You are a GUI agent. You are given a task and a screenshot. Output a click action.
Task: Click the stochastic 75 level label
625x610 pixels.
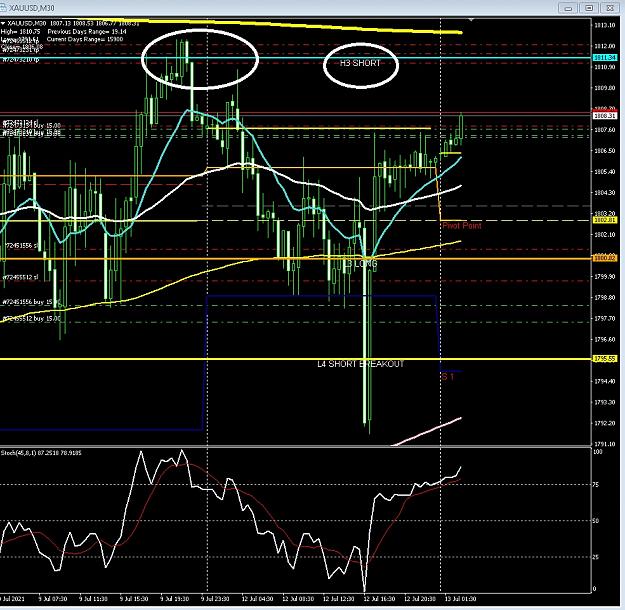pyautogui.click(x=596, y=485)
